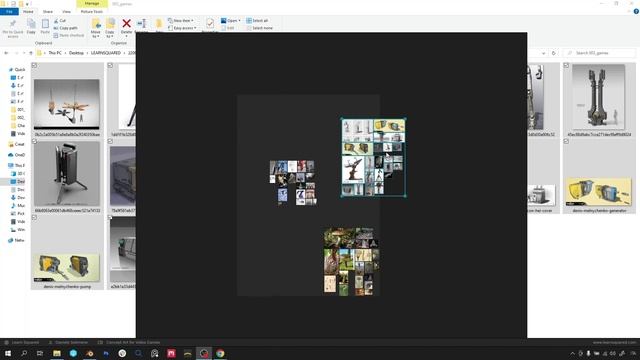Open the File tab
This screenshot has height=360, width=640.
(9, 11)
